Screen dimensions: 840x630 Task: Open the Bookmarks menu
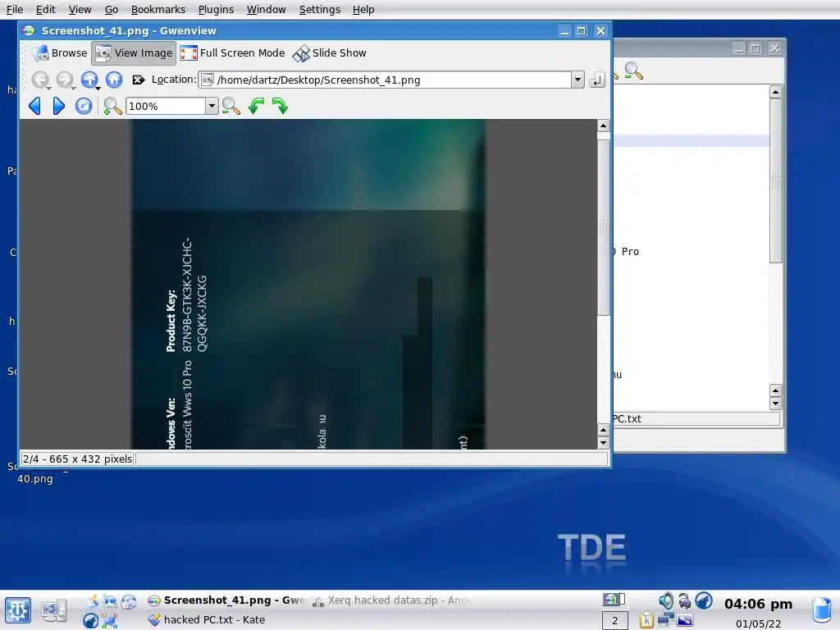pyautogui.click(x=158, y=10)
